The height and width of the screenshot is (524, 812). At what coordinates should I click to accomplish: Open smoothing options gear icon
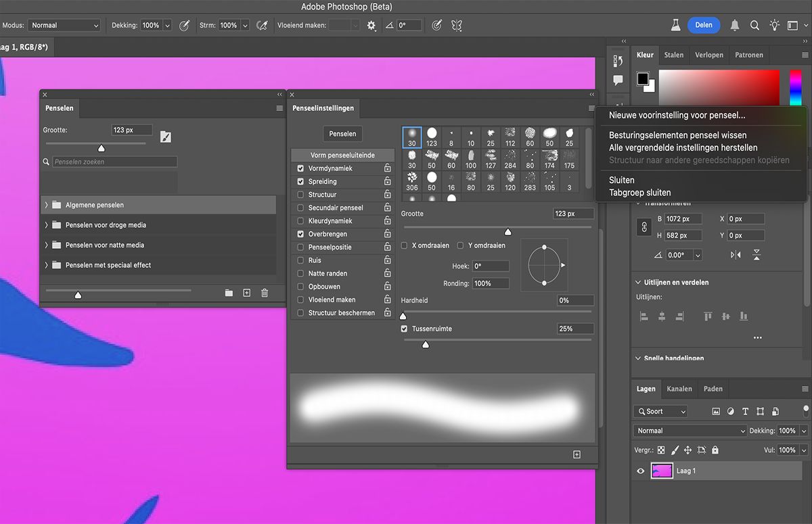371,25
